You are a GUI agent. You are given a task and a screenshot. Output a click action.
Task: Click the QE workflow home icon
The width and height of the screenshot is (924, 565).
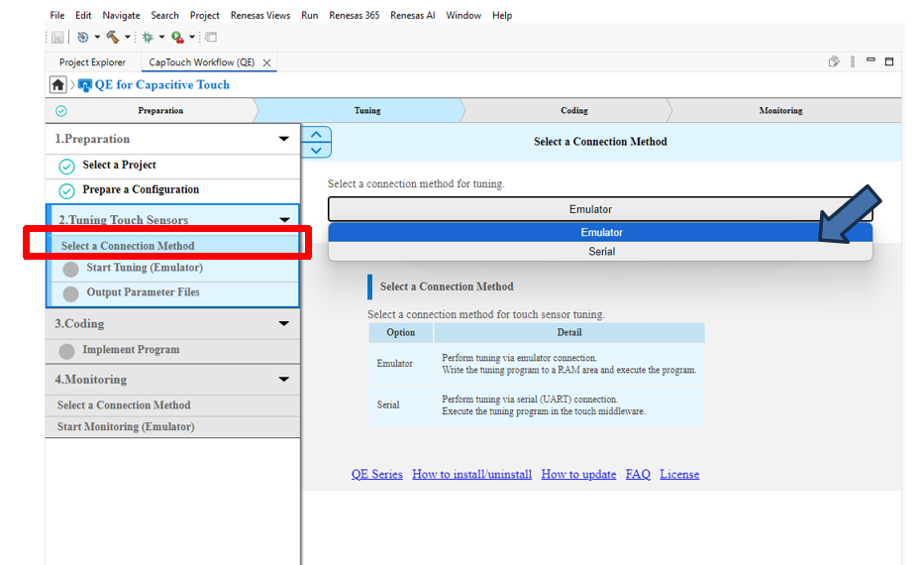pyautogui.click(x=58, y=85)
